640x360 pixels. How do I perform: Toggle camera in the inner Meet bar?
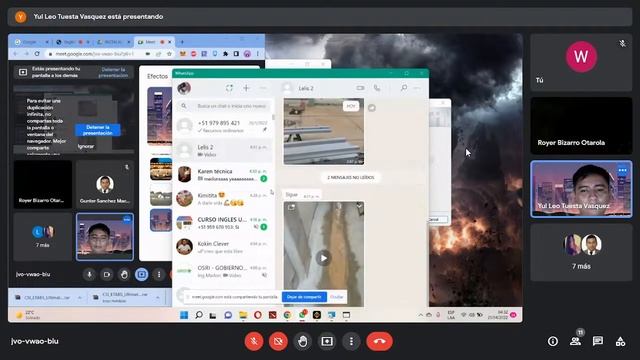click(107, 275)
